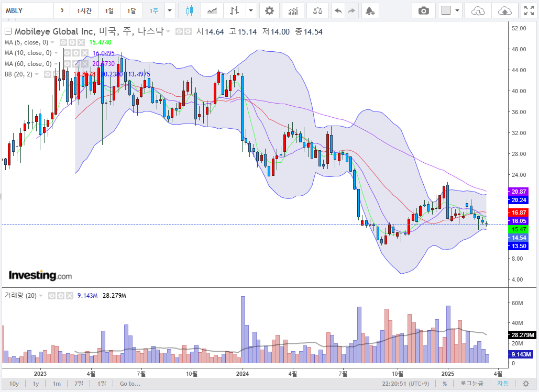Open MA 60 settings gear
539x392 pixels.
(75, 63)
